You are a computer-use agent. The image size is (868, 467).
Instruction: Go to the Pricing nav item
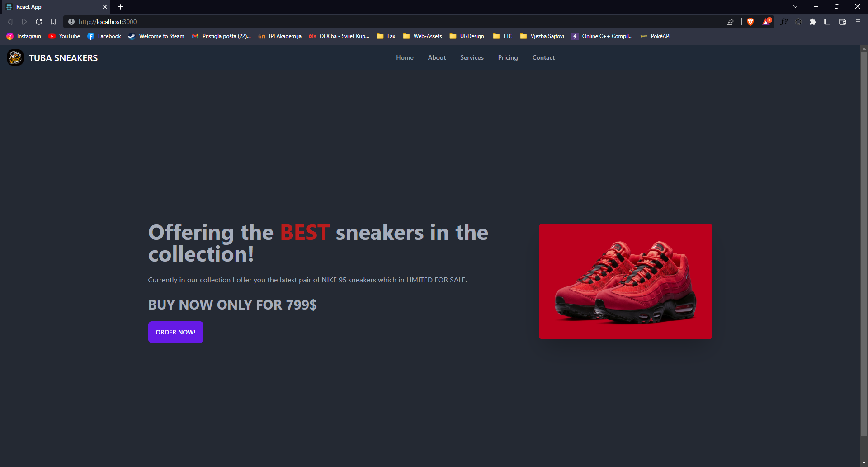[x=508, y=57]
